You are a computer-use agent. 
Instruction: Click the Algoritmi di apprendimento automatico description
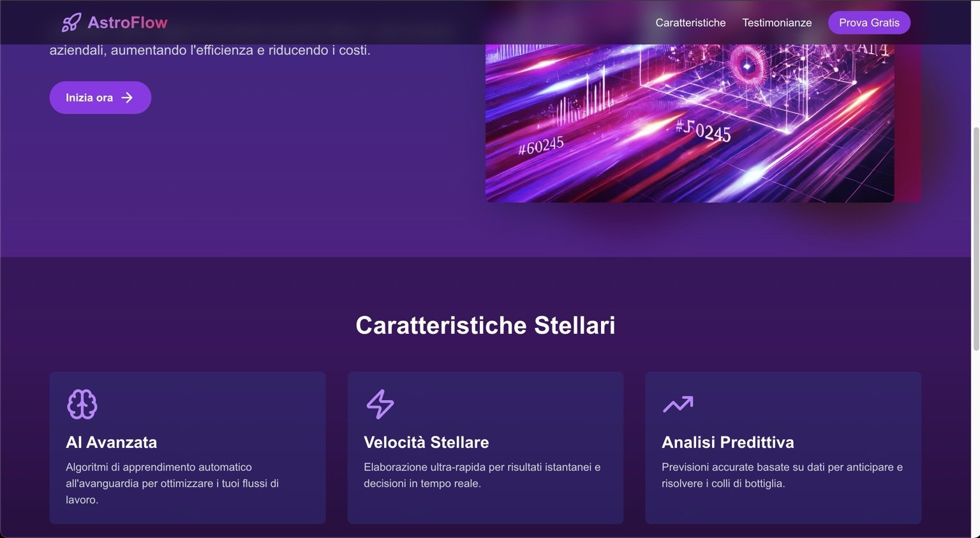tap(172, 483)
